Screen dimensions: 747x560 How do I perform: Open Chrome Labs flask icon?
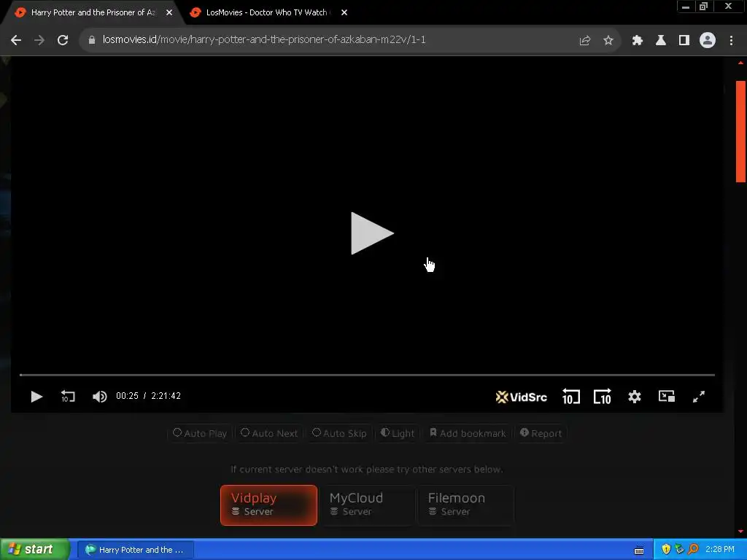coord(660,41)
